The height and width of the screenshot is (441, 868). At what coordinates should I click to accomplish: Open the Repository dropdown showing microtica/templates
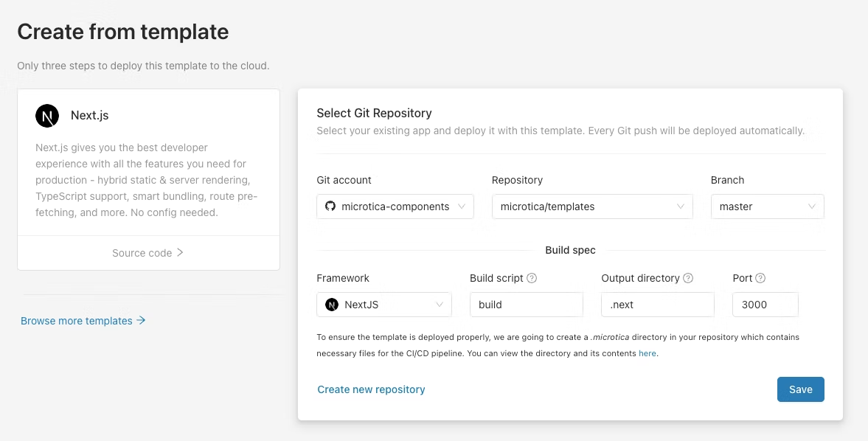pos(592,206)
